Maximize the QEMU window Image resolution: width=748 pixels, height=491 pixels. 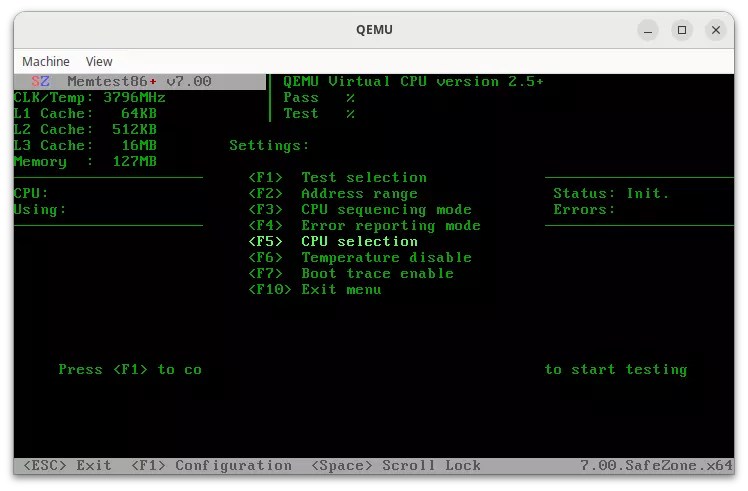680,30
